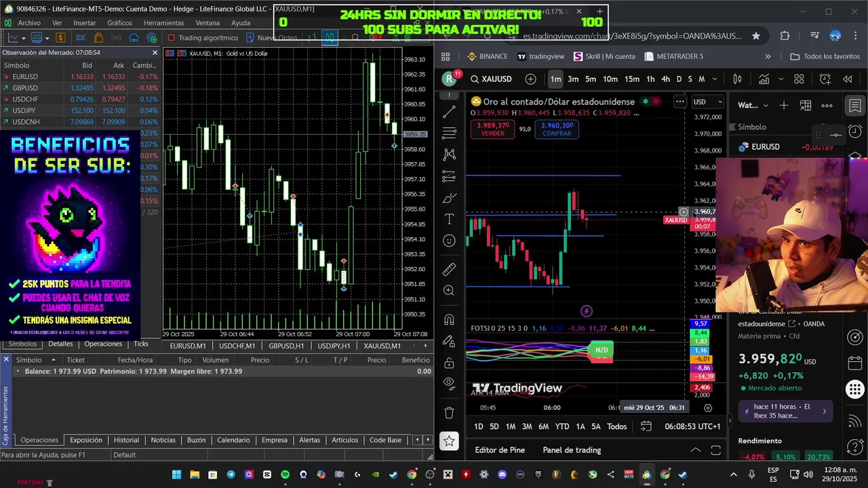Image resolution: width=868 pixels, height=488 pixels.
Task: Open the USD currency dropdown on price axis
Action: pyautogui.click(x=707, y=102)
